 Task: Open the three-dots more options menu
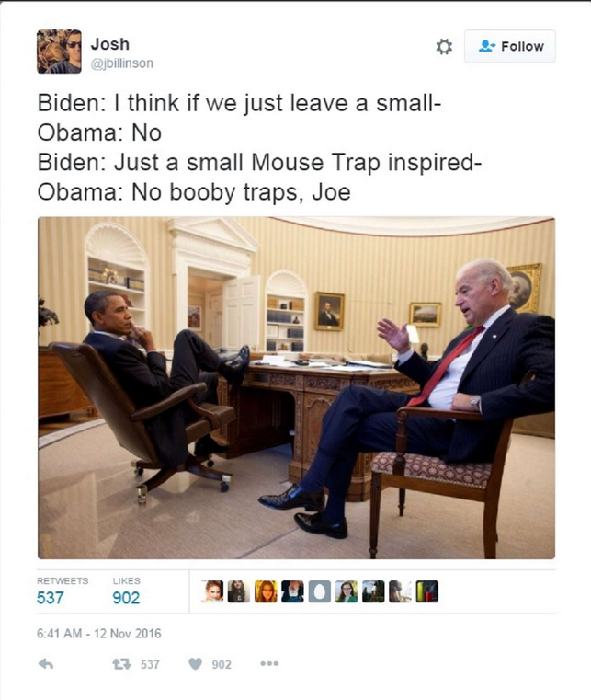click(x=269, y=663)
